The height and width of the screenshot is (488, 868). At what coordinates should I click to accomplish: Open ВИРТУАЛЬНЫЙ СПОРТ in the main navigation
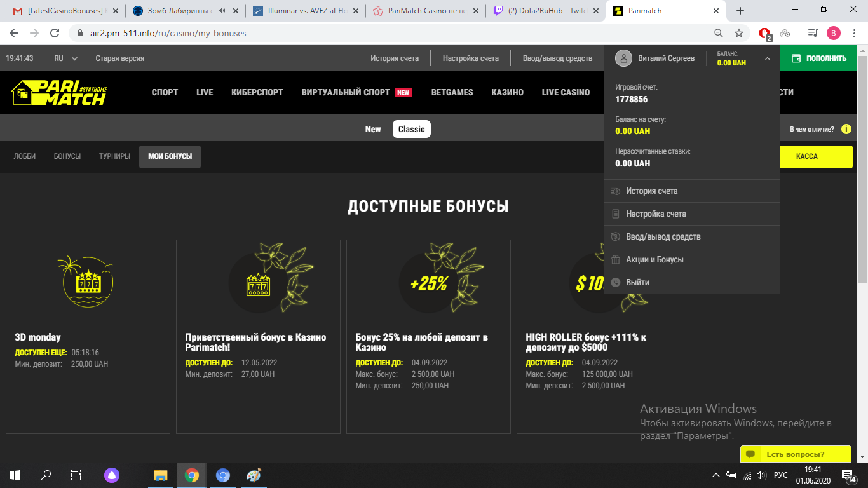[x=346, y=93]
